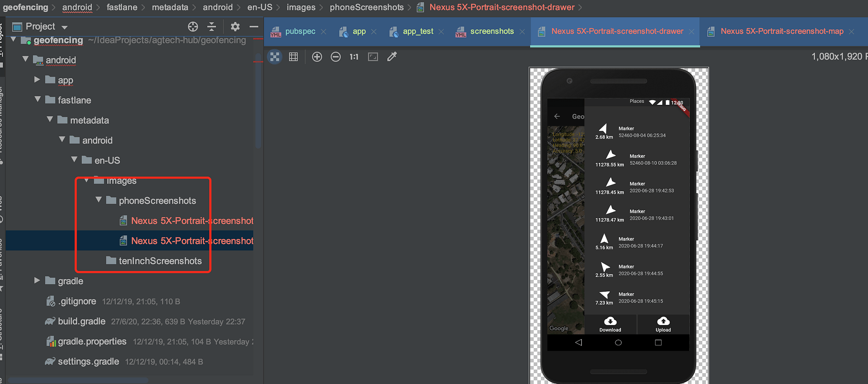Collapse the fastlane folder
The height and width of the screenshot is (384, 868).
(x=38, y=100)
